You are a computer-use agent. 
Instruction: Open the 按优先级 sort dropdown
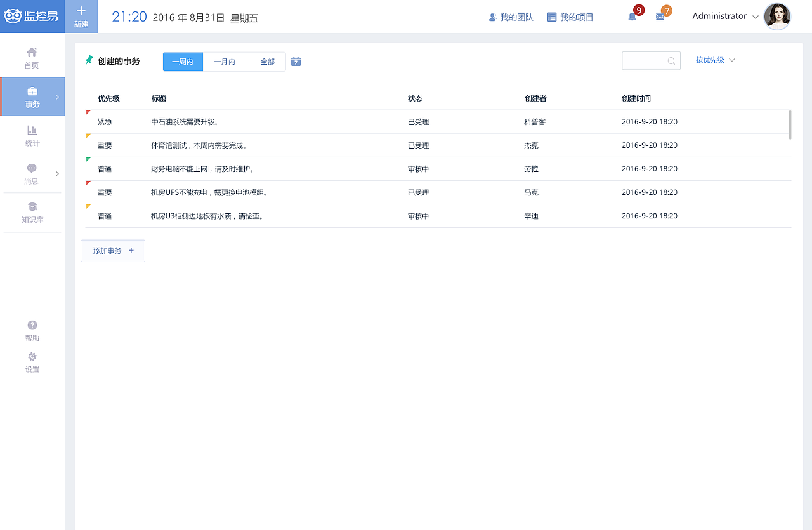tap(715, 60)
